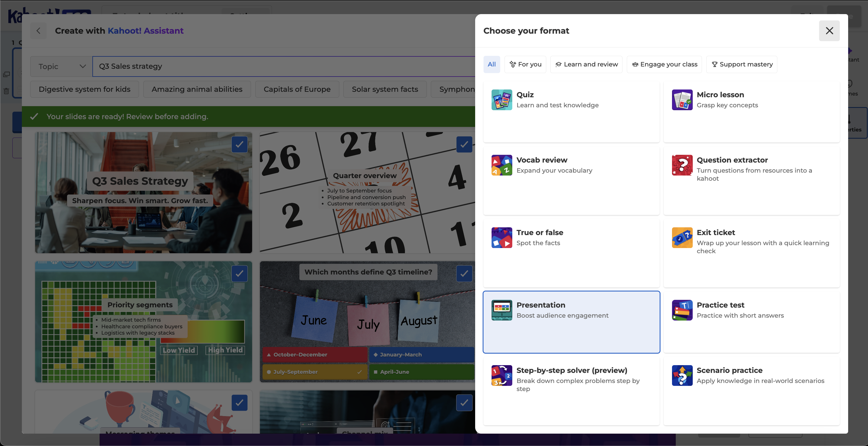Click the duplicate slide icon in left sidebar
Screen dimensions: 868x446
tap(6, 74)
